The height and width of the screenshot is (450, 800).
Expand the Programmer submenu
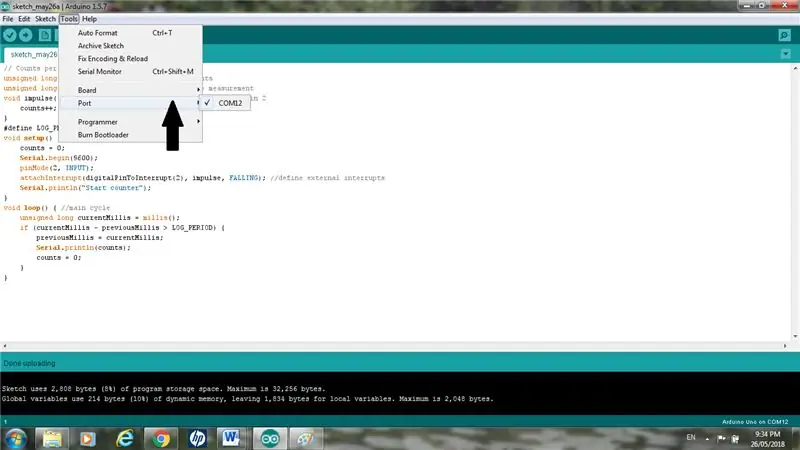click(x=131, y=122)
